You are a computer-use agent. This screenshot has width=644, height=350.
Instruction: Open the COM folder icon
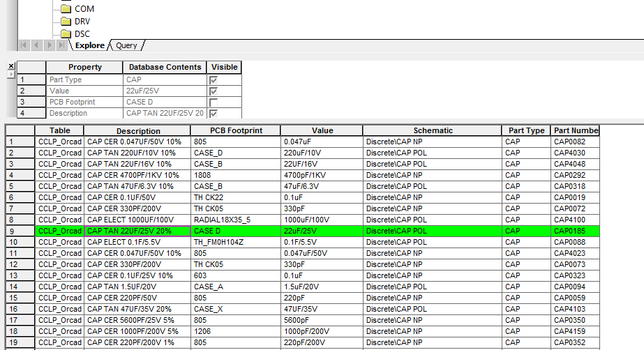coord(66,8)
